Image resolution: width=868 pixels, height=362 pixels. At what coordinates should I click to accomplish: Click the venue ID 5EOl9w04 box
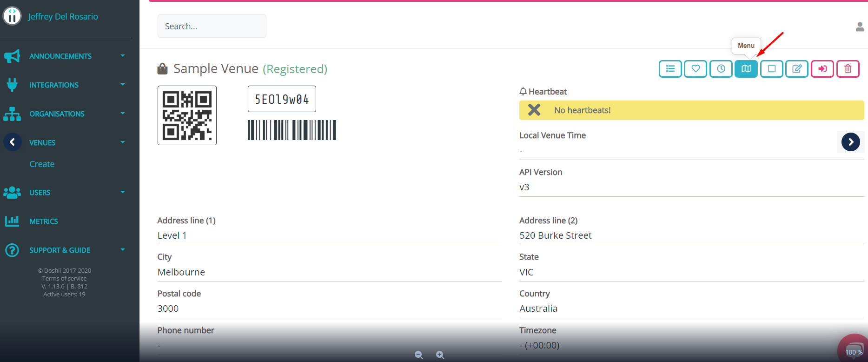pyautogui.click(x=282, y=99)
